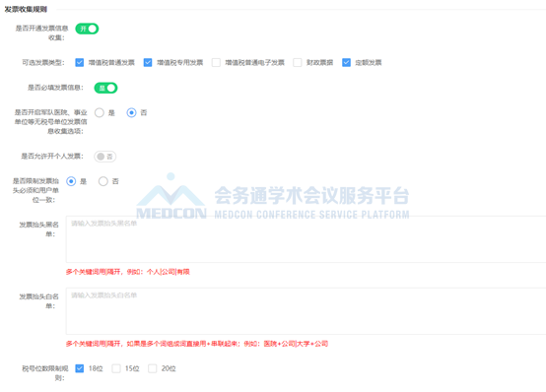Uncheck 增值税专用发票 checkbox
The image size is (546, 392).
148,62
